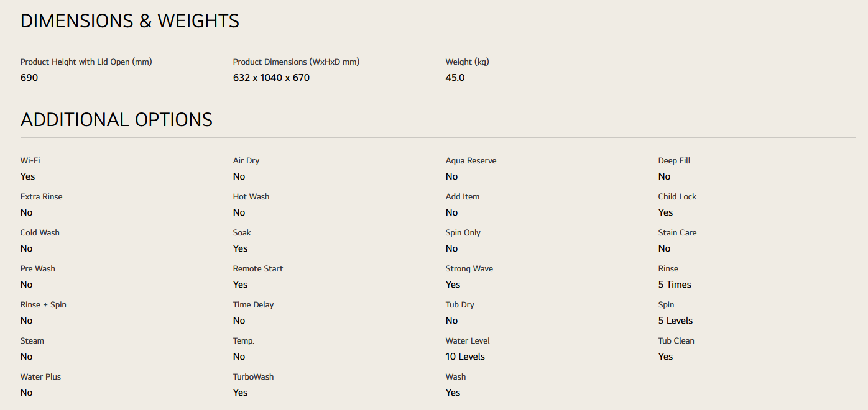Click the Additional Options heading
868x410 pixels.
(x=116, y=119)
